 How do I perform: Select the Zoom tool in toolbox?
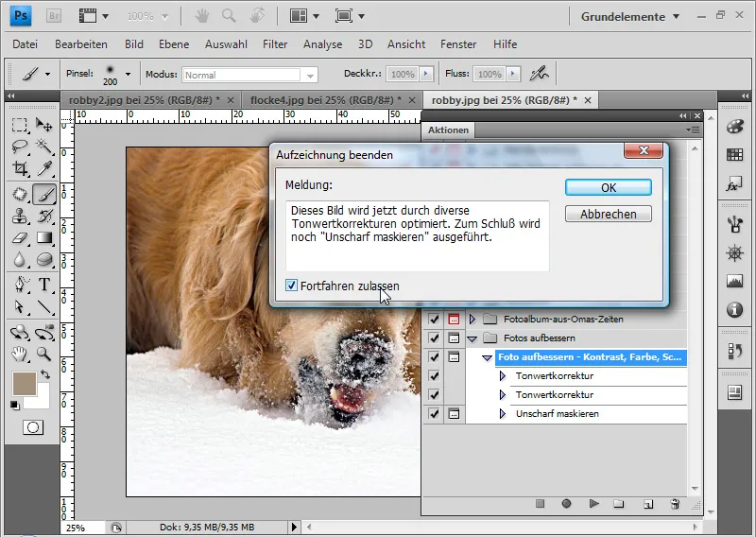tap(43, 355)
